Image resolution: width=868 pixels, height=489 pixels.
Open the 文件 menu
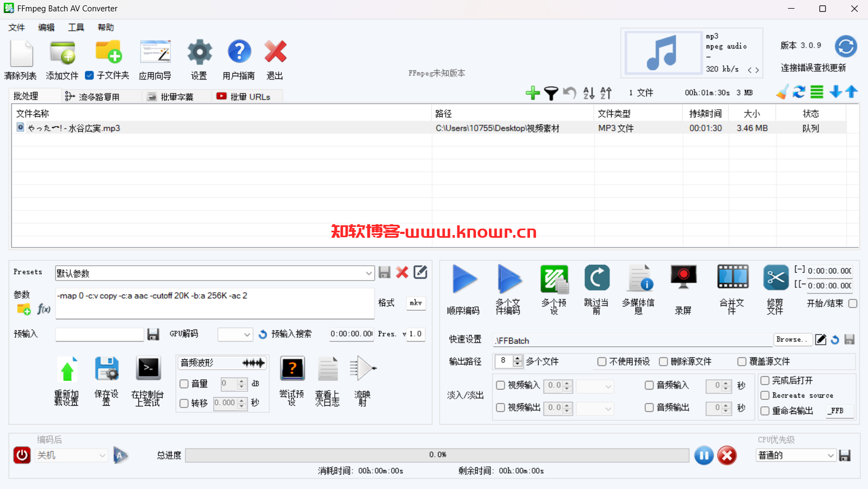(17, 28)
